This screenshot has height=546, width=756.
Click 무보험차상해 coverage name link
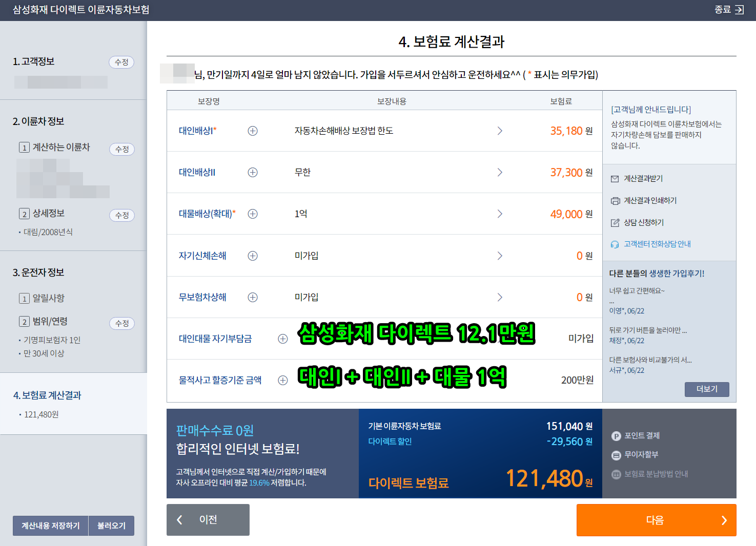pyautogui.click(x=202, y=297)
